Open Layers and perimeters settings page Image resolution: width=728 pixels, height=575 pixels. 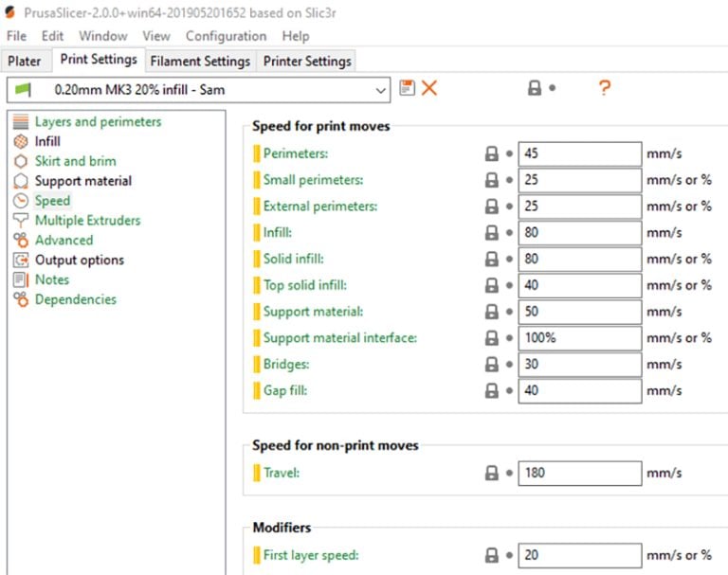pyautogui.click(x=98, y=121)
